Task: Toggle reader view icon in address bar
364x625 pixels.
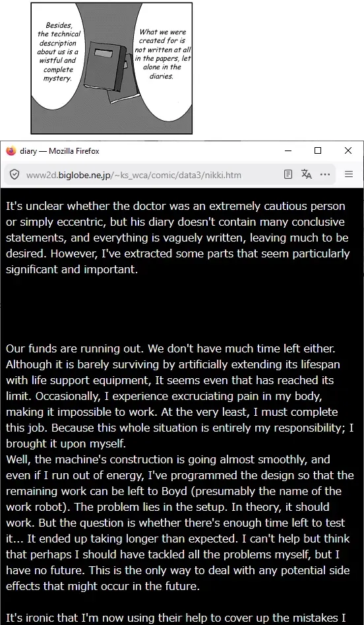Action: click(288, 174)
